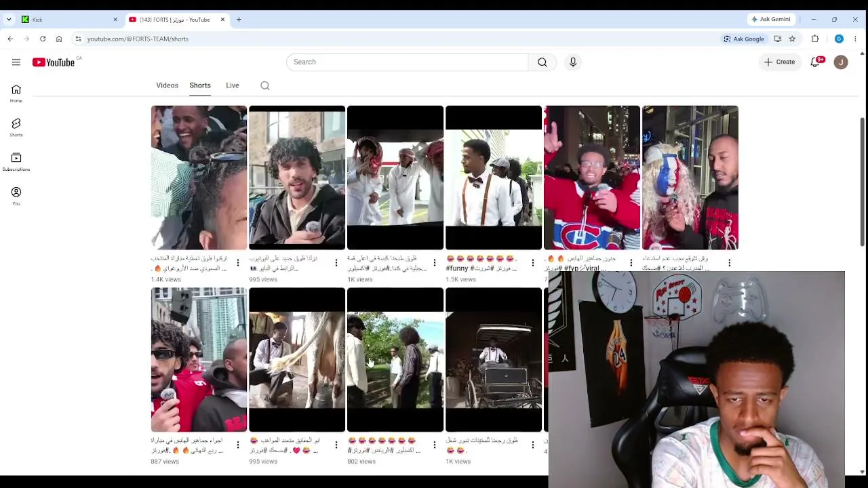
Task: Open Home in the YouTube sidebar
Action: [16, 94]
